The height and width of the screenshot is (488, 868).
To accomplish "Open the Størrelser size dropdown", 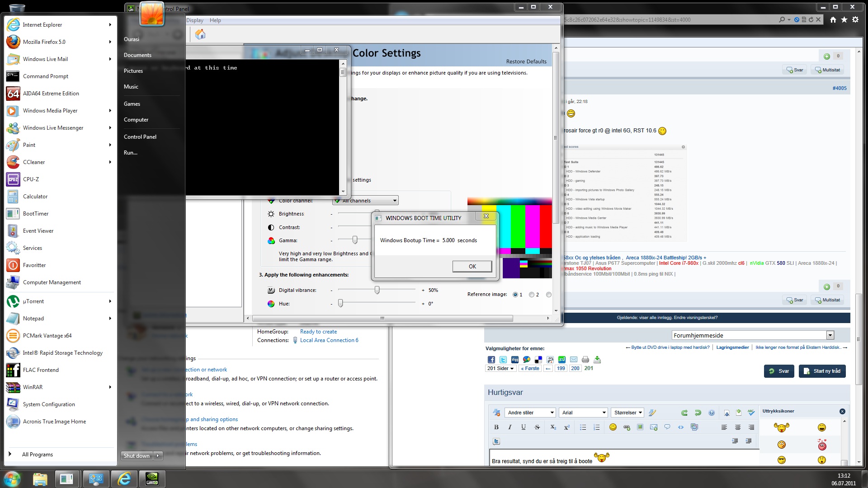I will (x=627, y=413).
